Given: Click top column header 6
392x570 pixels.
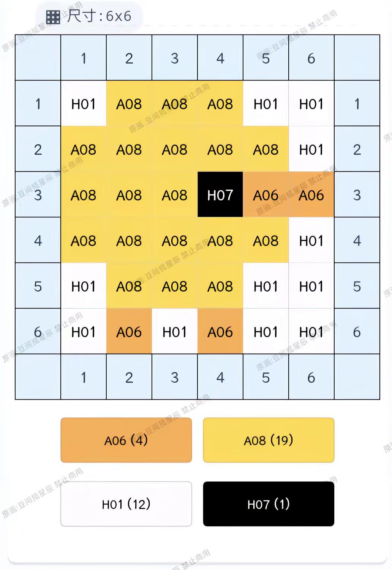Looking at the screenshot, I should 311,58.
